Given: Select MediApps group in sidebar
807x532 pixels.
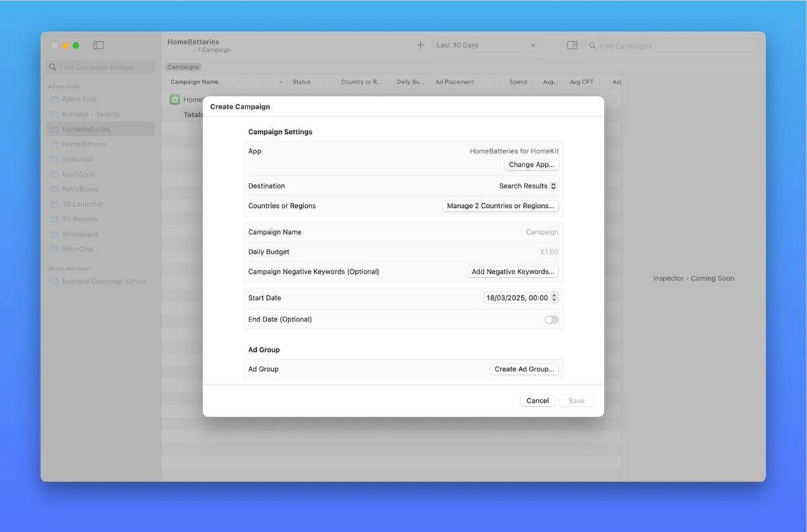Looking at the screenshot, I should (100, 174).
